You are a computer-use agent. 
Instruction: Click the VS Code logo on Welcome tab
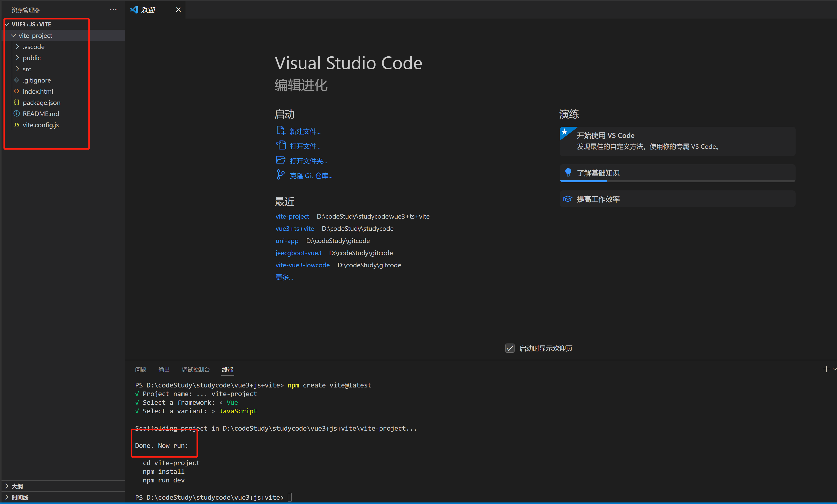coord(134,9)
